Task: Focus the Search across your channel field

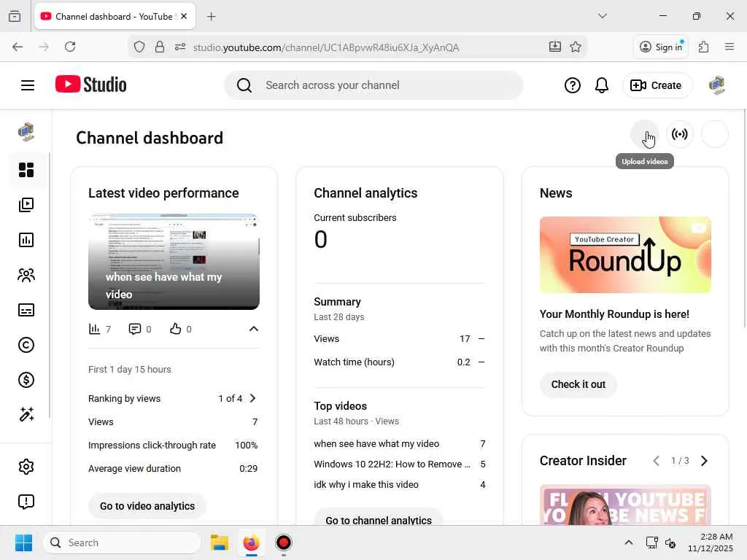Action: [374, 85]
